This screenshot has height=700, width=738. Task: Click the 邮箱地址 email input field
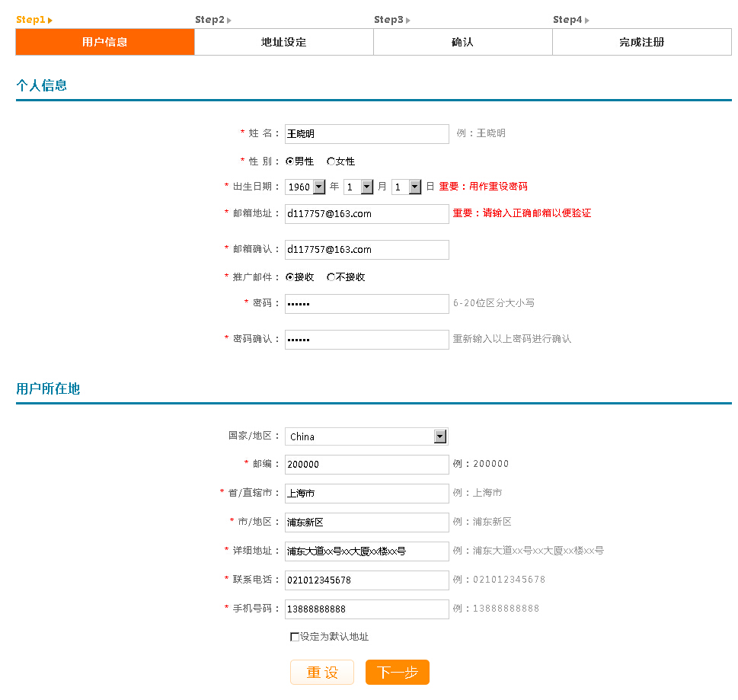pyautogui.click(x=366, y=214)
